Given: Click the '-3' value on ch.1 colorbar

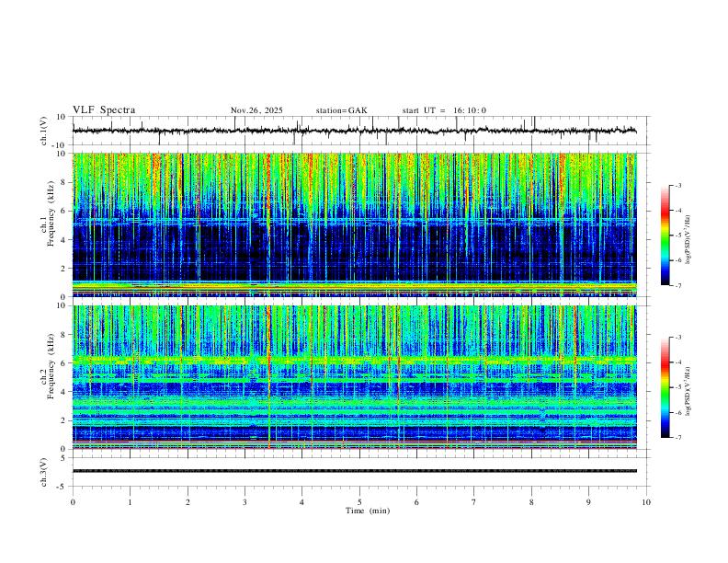Looking at the screenshot, I should 677,185.
